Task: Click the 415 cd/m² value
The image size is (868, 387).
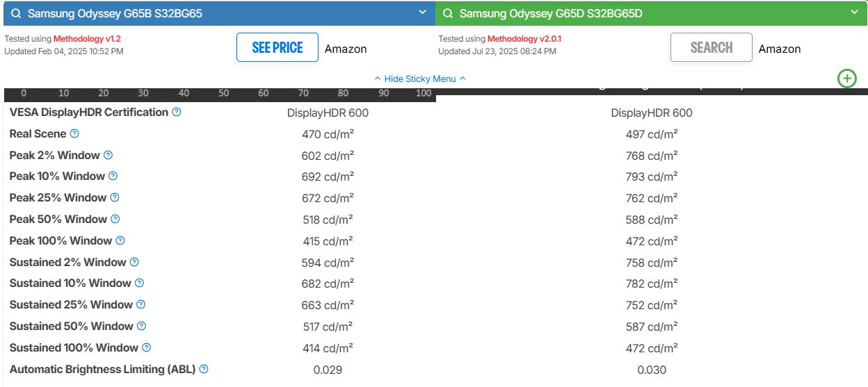Action: [x=328, y=241]
